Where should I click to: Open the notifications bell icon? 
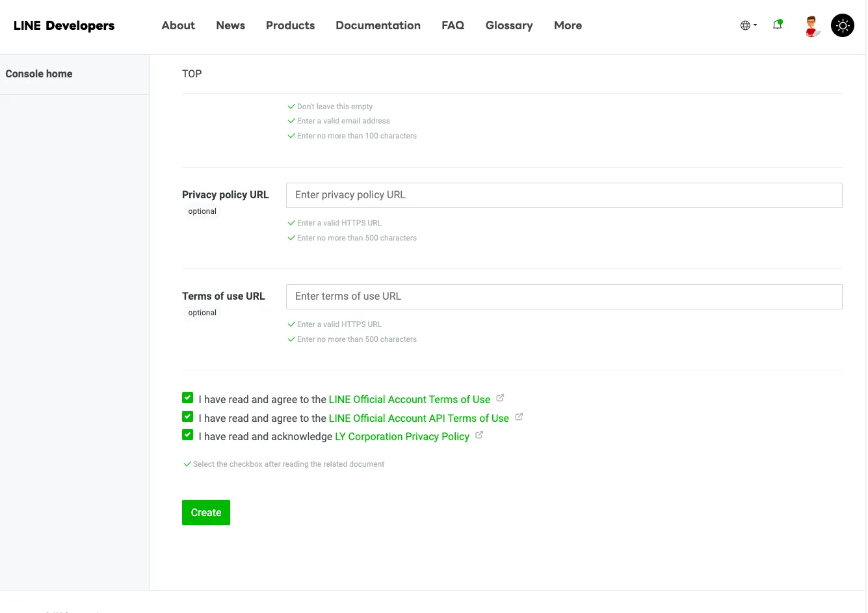click(x=777, y=25)
